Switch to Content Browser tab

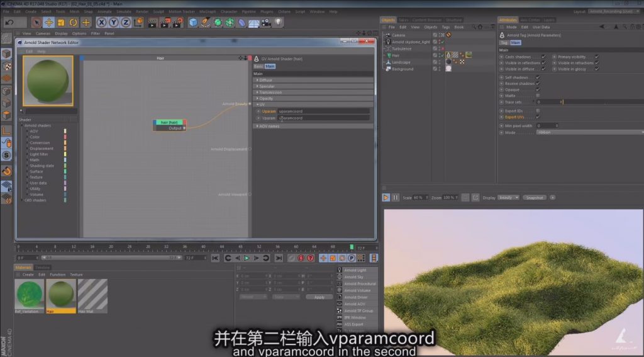click(427, 20)
